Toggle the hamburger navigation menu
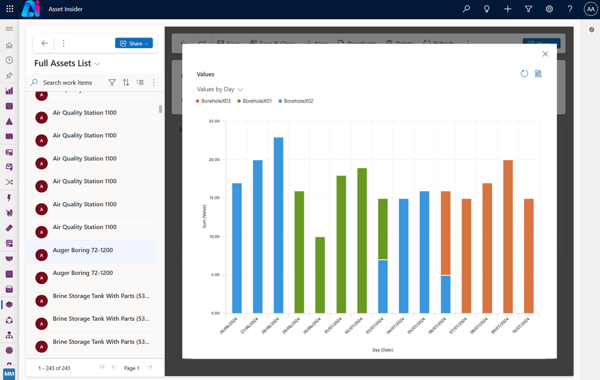600x380 pixels. point(9,29)
